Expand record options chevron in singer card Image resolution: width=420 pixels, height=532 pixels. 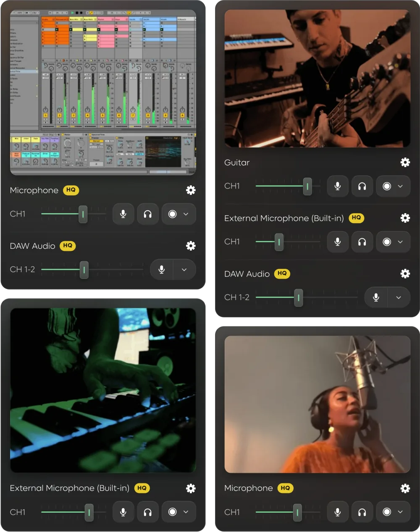pos(400,512)
